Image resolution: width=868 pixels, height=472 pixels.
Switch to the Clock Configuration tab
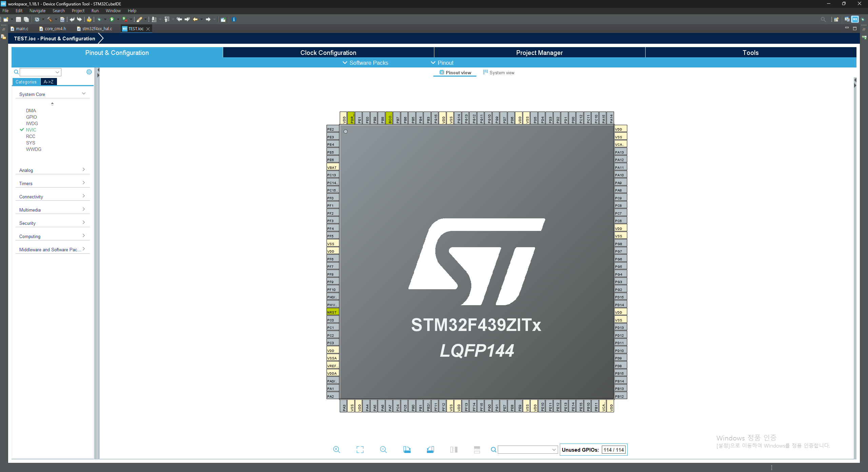coord(328,53)
